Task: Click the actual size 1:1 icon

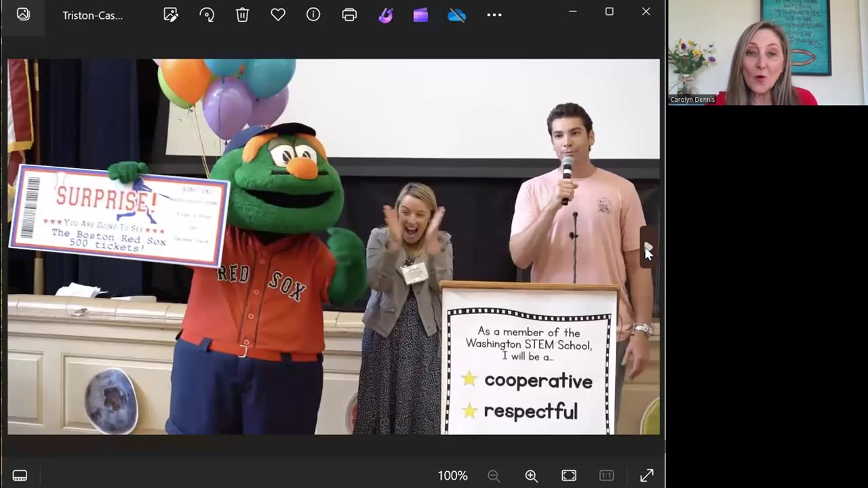Action: [x=607, y=476]
